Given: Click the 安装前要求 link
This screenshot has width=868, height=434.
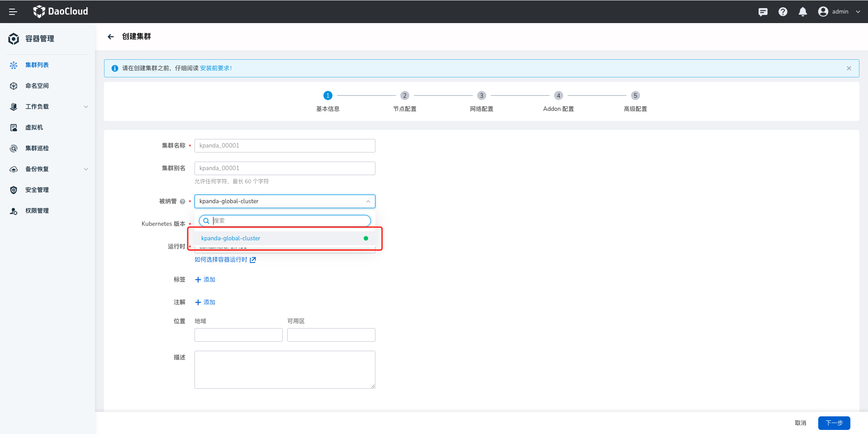Looking at the screenshot, I should coord(215,68).
